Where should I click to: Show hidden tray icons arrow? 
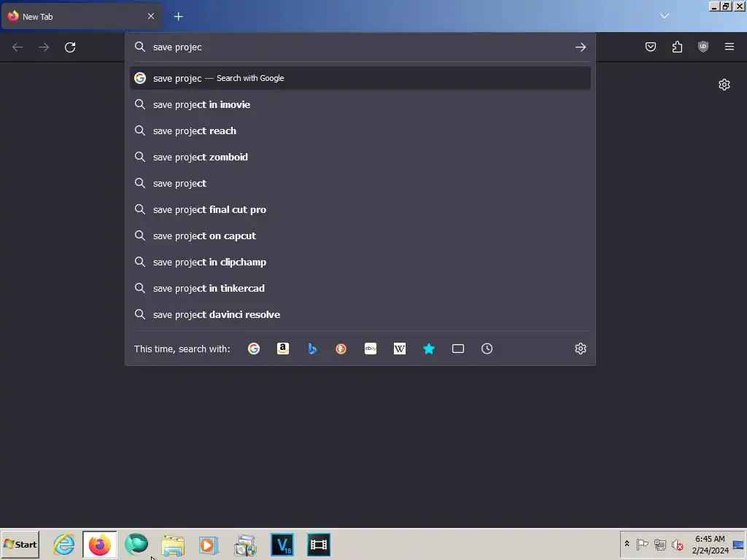point(627,544)
